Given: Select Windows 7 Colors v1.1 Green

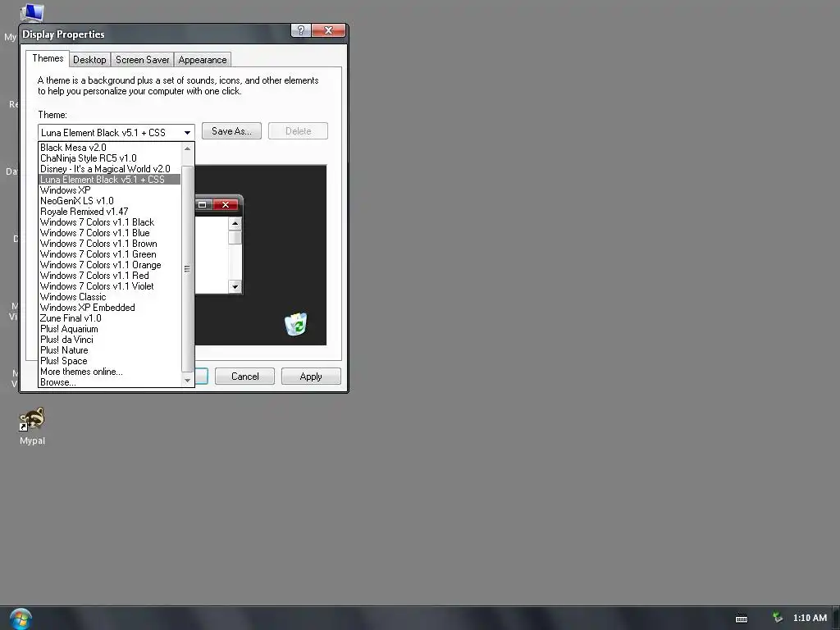Looking at the screenshot, I should [x=110, y=254].
